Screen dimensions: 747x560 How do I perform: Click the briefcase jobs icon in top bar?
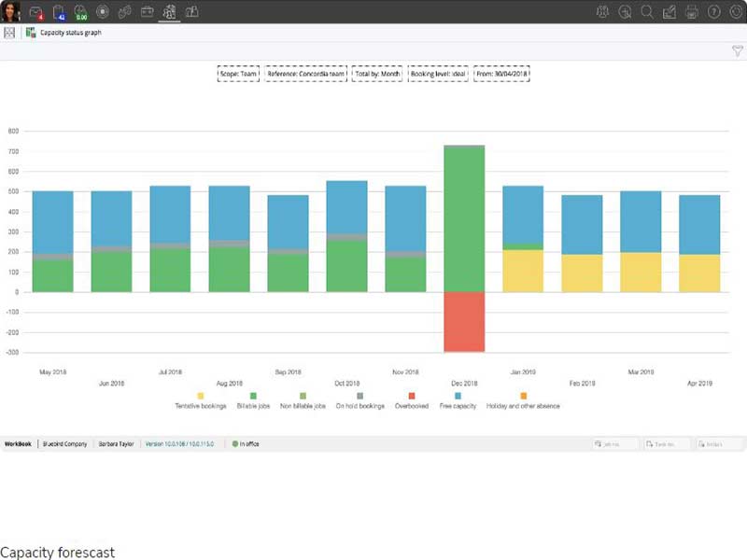(x=147, y=12)
